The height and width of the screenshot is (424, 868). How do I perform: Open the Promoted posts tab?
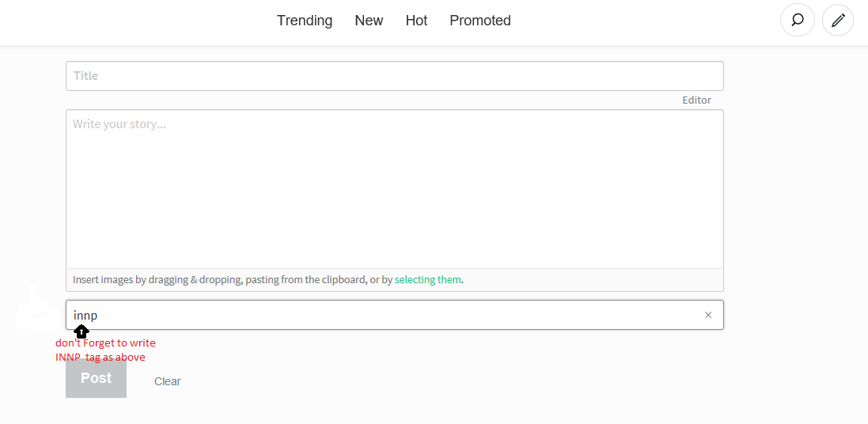click(480, 21)
